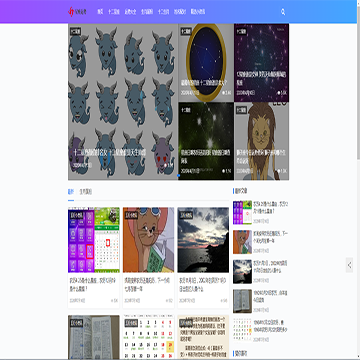Open the first navigation item after the logo
This screenshot has width=360, height=360.
[x=100, y=12]
